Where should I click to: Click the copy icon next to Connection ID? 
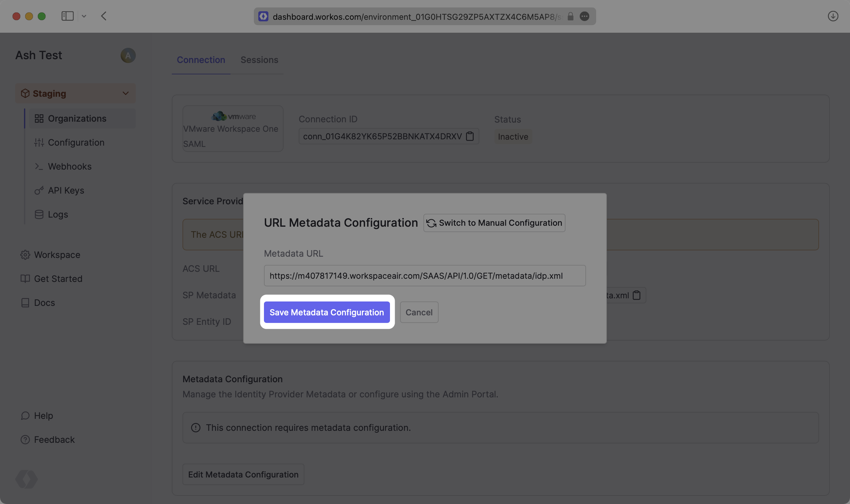point(470,136)
